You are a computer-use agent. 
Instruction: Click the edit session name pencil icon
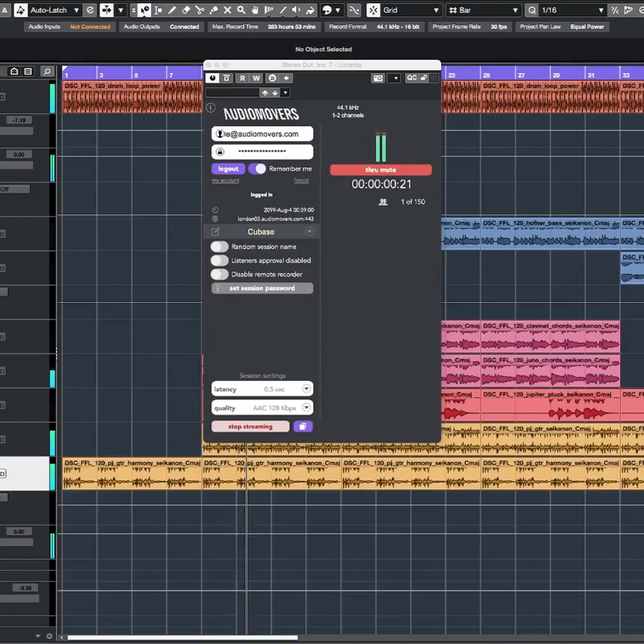pyautogui.click(x=215, y=231)
